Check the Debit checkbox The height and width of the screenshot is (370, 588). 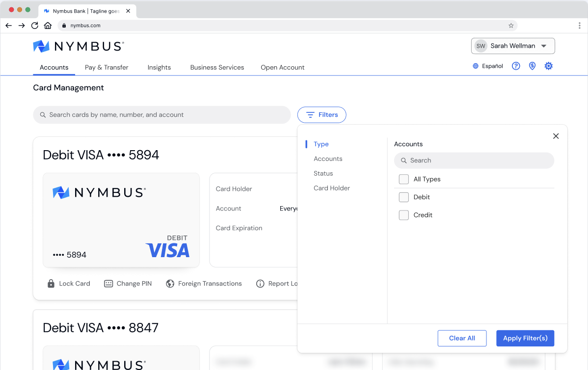tap(404, 197)
